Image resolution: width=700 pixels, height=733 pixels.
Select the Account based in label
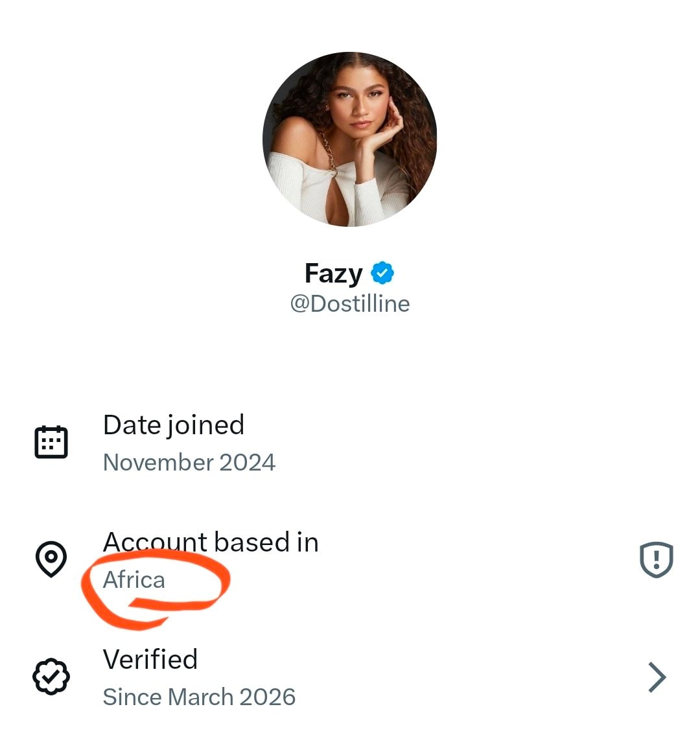(x=211, y=542)
